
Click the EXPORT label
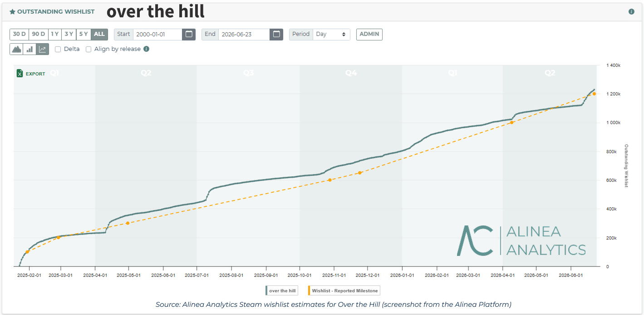[35, 74]
